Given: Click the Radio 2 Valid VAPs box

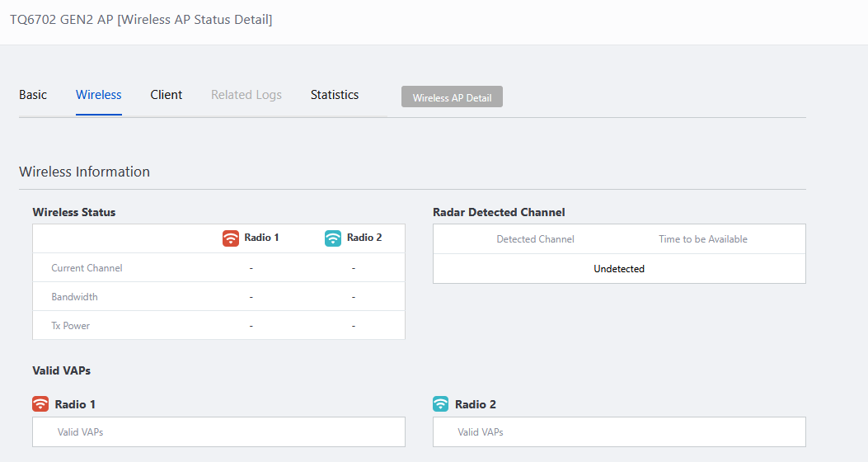Looking at the screenshot, I should pyautogui.click(x=619, y=431).
